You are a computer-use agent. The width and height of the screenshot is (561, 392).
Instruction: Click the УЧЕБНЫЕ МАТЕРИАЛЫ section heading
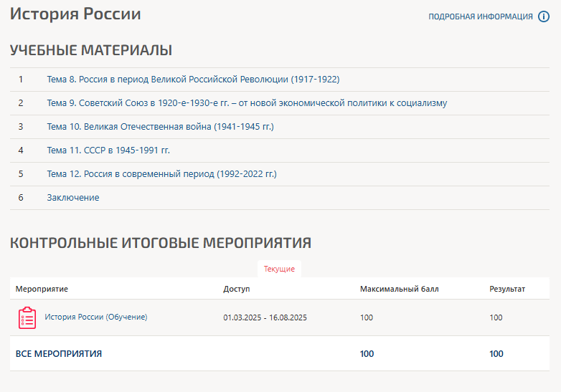point(91,50)
